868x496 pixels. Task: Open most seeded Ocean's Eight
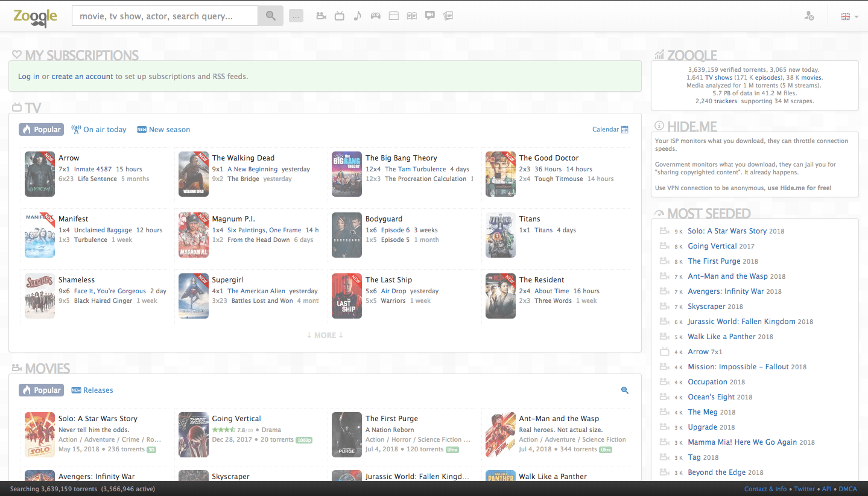point(711,397)
